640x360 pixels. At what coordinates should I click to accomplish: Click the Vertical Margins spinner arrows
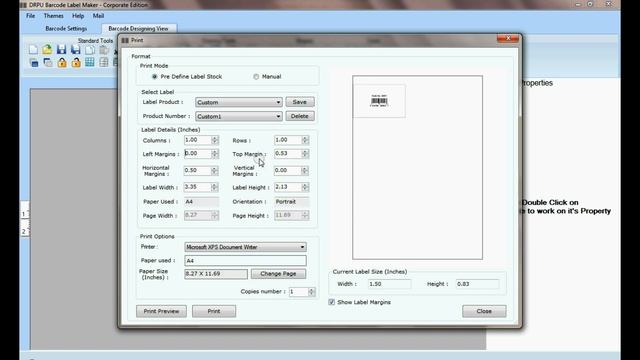coord(305,170)
